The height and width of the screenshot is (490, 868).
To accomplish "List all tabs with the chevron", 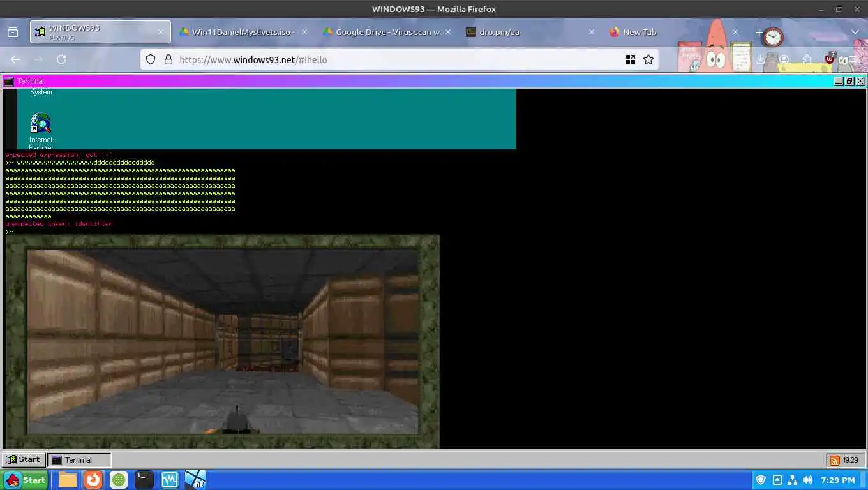I will [855, 32].
